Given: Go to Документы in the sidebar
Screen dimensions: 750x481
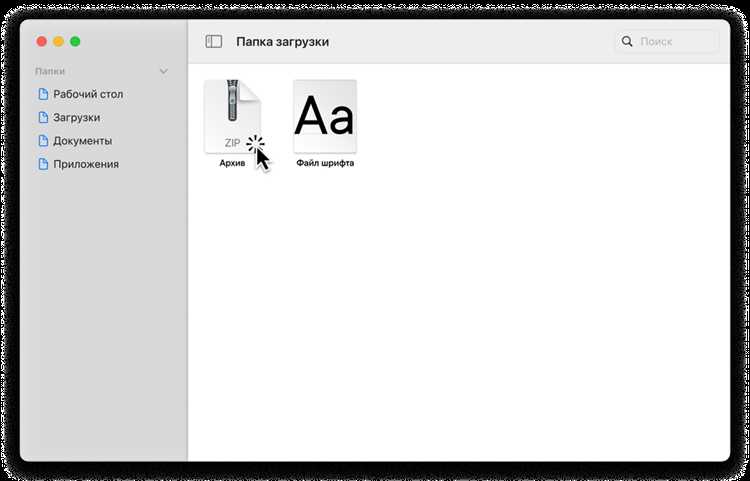Looking at the screenshot, I should coord(83,141).
